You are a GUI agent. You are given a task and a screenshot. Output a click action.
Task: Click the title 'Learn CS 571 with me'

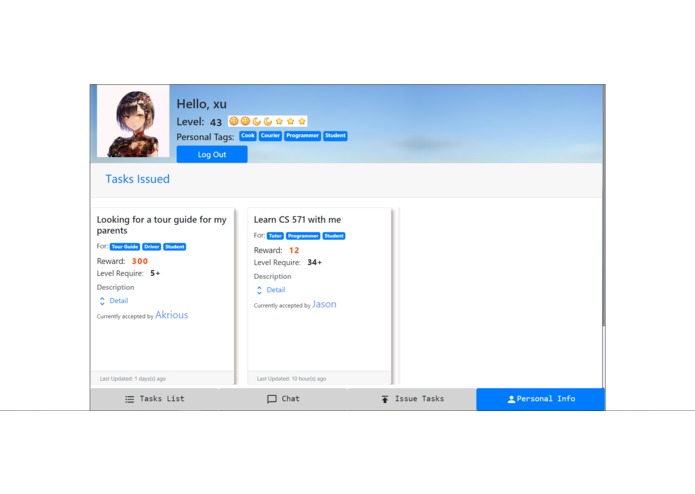point(297,220)
